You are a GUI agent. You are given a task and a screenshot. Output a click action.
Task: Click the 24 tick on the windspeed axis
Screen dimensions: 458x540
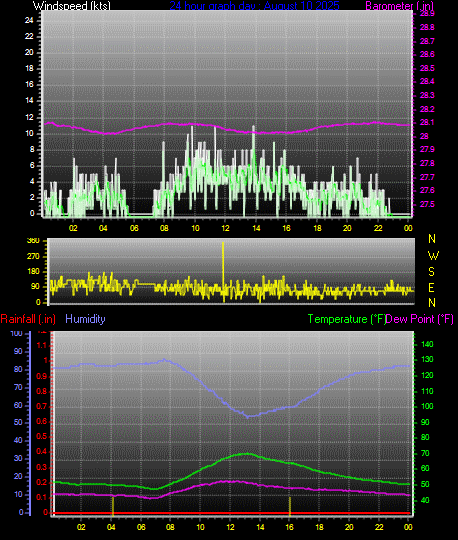(29, 20)
